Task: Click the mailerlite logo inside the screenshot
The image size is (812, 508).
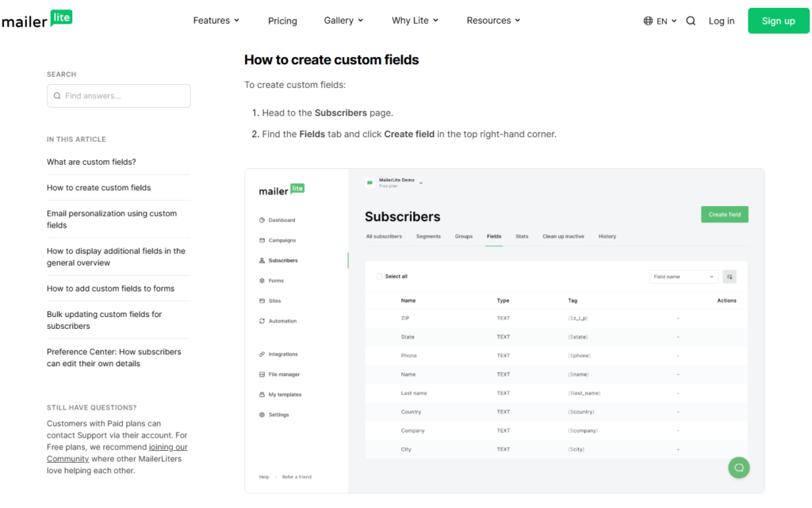Action: (282, 190)
